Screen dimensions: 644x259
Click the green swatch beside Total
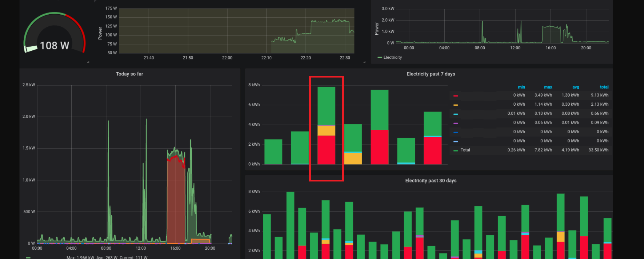(x=455, y=151)
